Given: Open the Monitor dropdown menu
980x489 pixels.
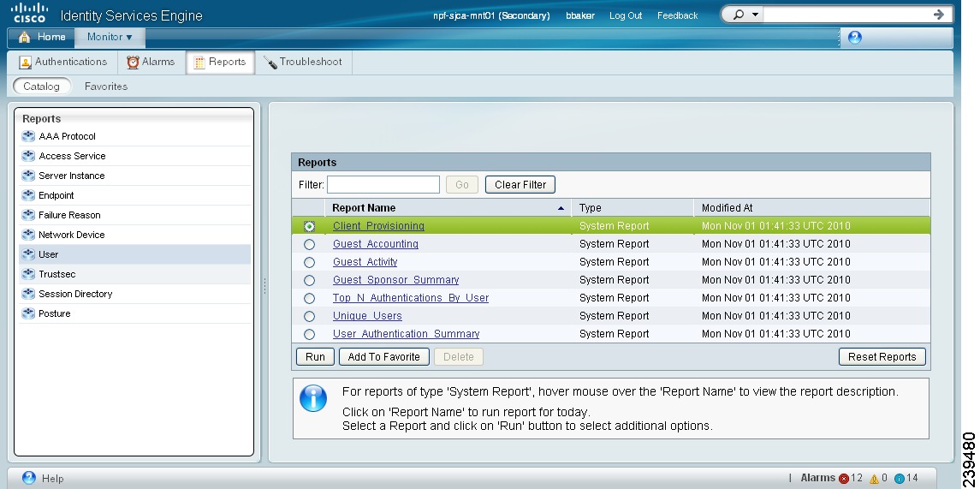Looking at the screenshot, I should point(110,37).
